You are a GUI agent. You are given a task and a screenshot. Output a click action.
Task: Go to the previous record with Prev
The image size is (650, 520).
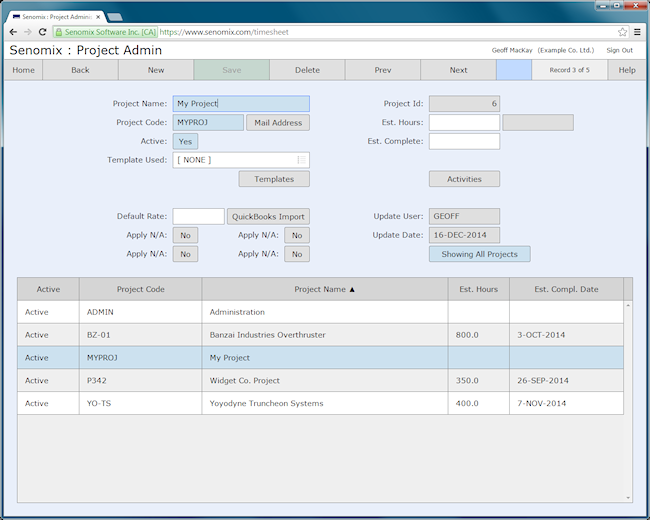click(x=383, y=70)
